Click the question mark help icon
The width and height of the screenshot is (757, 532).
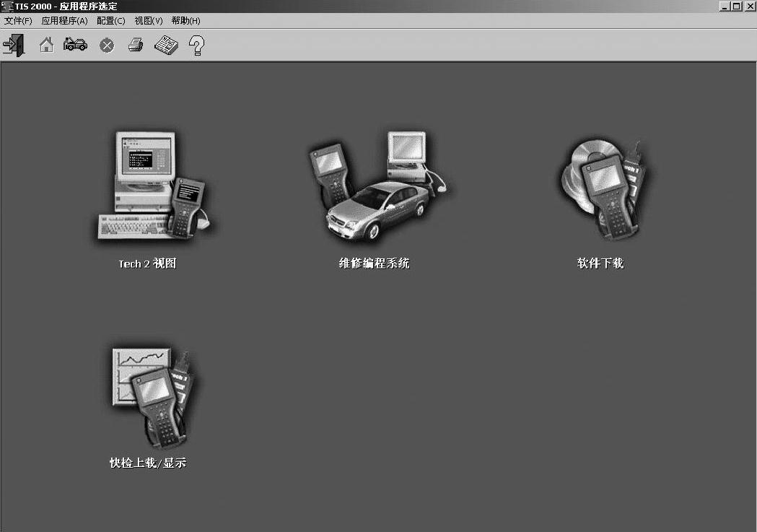click(x=196, y=45)
